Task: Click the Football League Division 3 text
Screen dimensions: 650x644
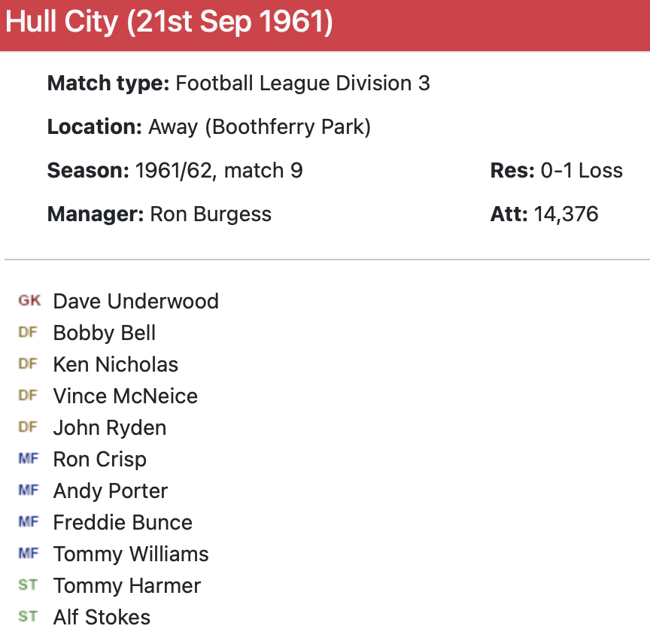Action: (x=302, y=84)
